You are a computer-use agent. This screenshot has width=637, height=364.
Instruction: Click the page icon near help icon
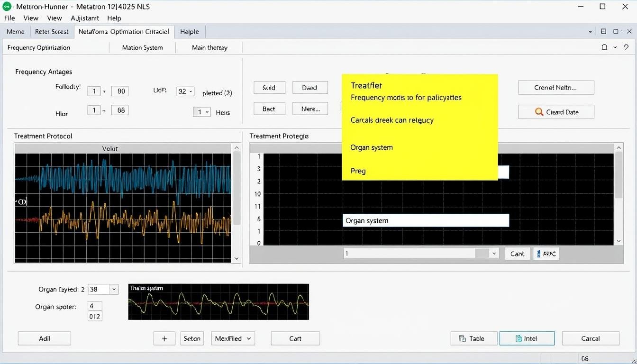[x=604, y=47]
